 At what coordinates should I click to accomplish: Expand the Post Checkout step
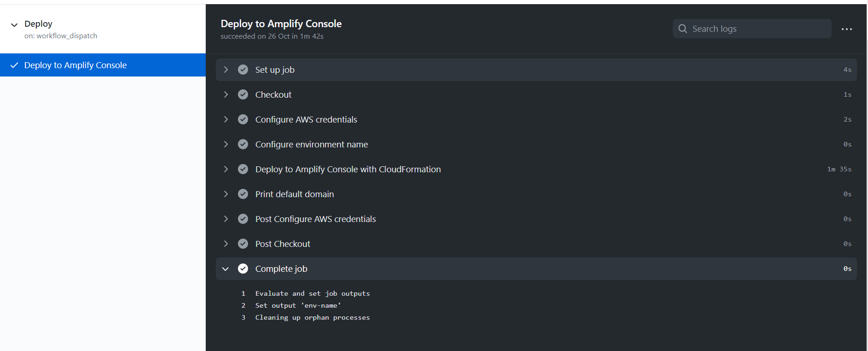(x=226, y=243)
